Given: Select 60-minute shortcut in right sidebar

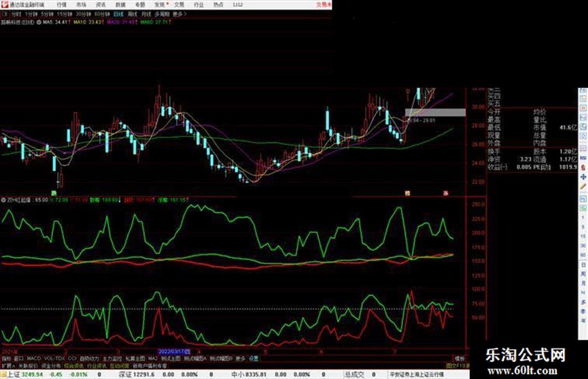Looking at the screenshot, I should coord(583,255).
